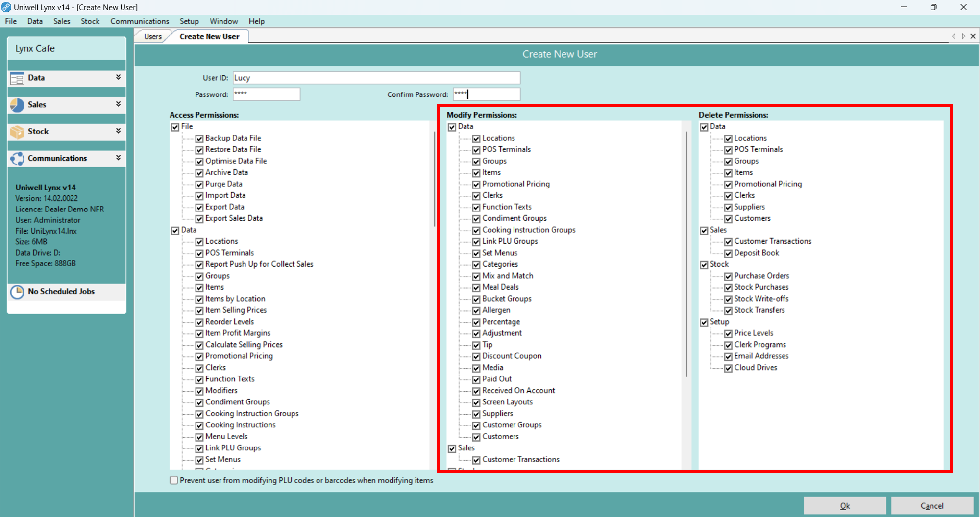Uncheck Export Sales Data access permission
This screenshot has height=517, width=980.
[x=199, y=219]
